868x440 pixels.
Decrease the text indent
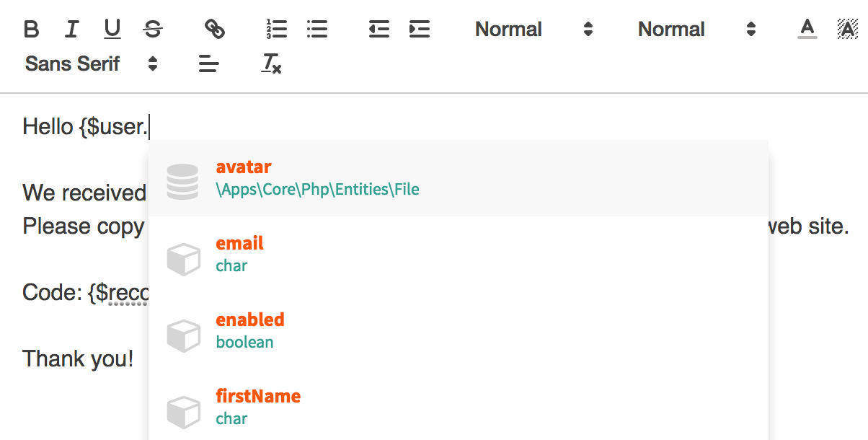click(378, 30)
